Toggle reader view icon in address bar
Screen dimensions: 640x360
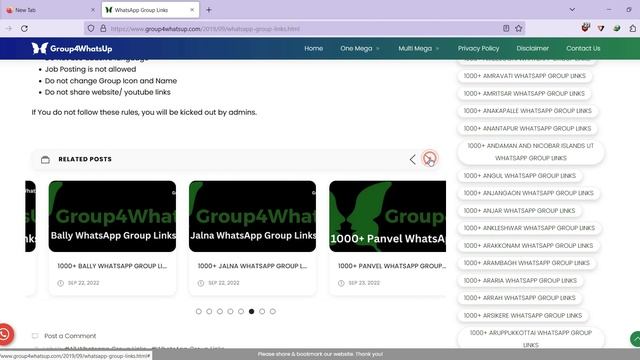506,29
